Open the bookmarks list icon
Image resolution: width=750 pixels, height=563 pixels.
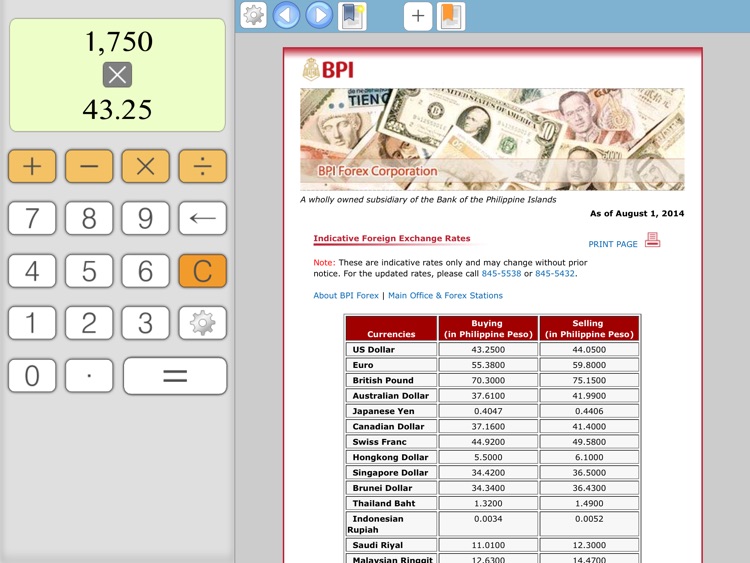(x=352, y=16)
